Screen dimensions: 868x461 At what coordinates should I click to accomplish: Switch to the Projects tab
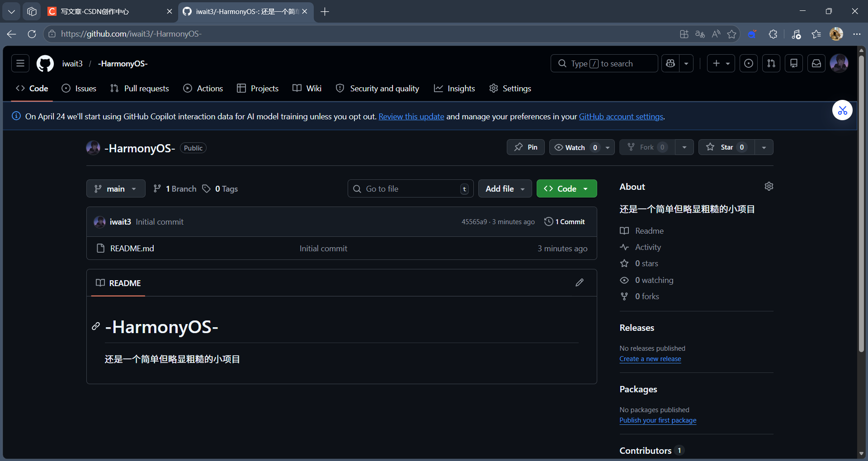[258, 89]
